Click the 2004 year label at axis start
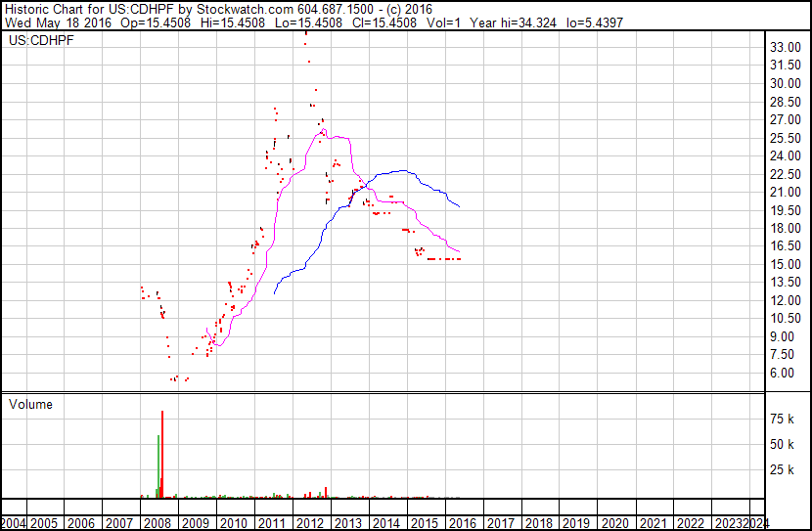This screenshot has width=812, height=531. point(14,523)
